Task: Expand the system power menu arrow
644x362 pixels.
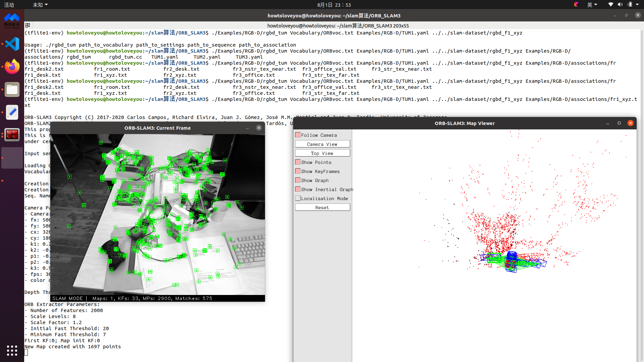Action: [637, 5]
